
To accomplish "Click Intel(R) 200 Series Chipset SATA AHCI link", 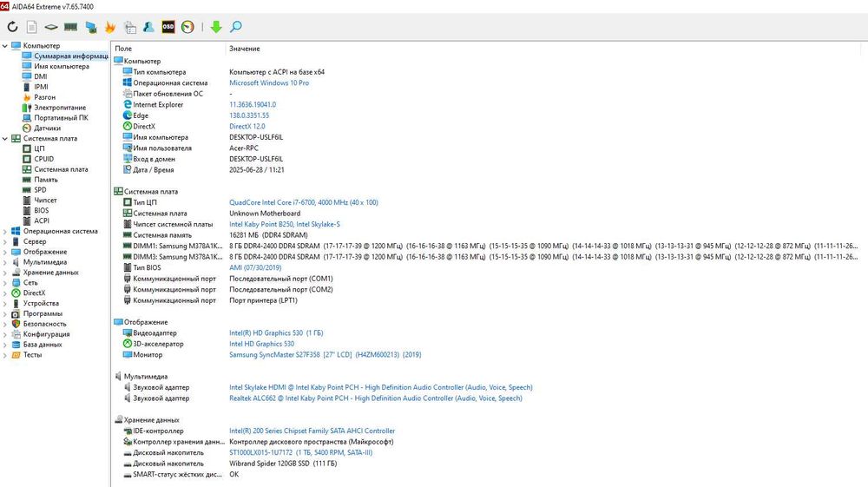I will (x=312, y=431).
